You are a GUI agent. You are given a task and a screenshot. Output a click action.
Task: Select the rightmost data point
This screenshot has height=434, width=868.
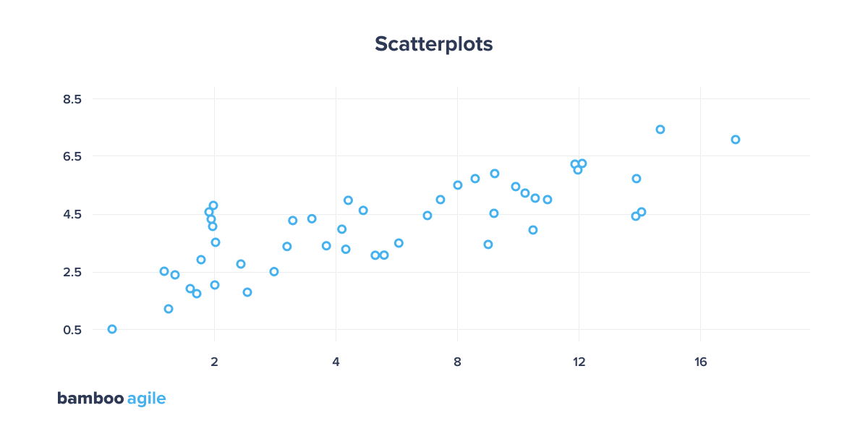[736, 140]
